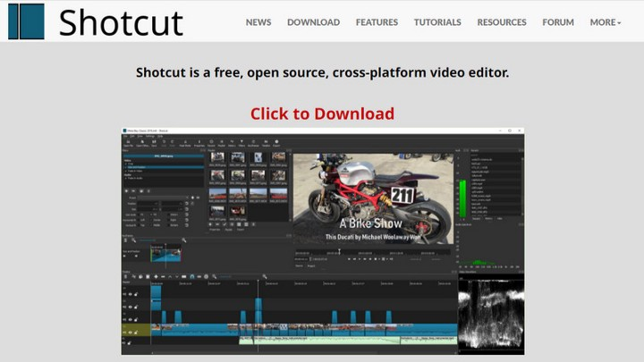The image size is (644, 362).
Task: Open Properties icon in app toolbar
Action: point(199,143)
